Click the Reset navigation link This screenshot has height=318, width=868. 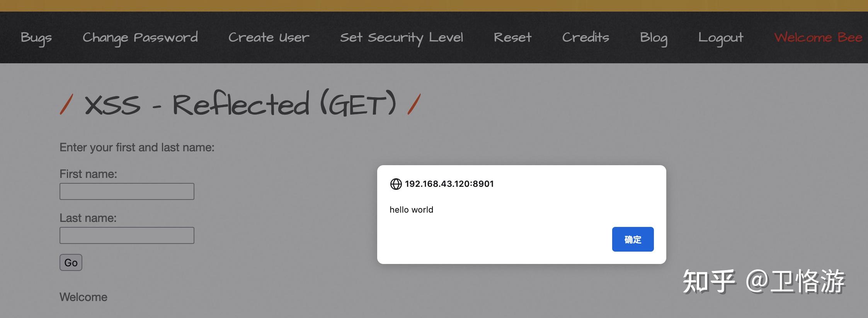pos(512,38)
